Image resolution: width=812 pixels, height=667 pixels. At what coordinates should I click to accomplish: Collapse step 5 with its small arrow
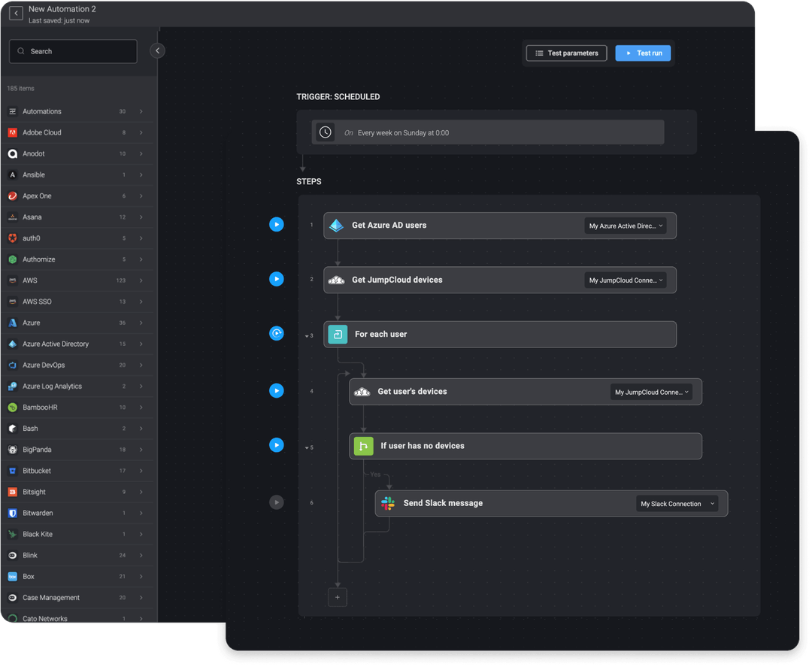click(307, 448)
